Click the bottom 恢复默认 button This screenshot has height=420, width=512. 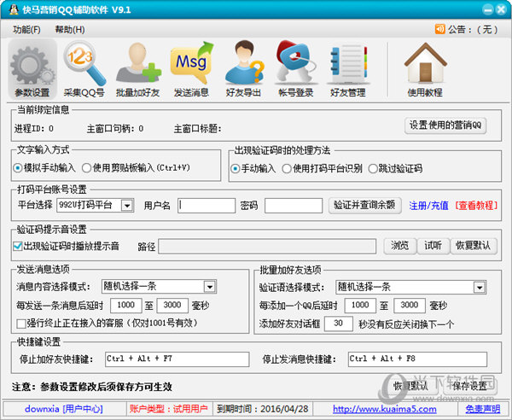coord(410,386)
